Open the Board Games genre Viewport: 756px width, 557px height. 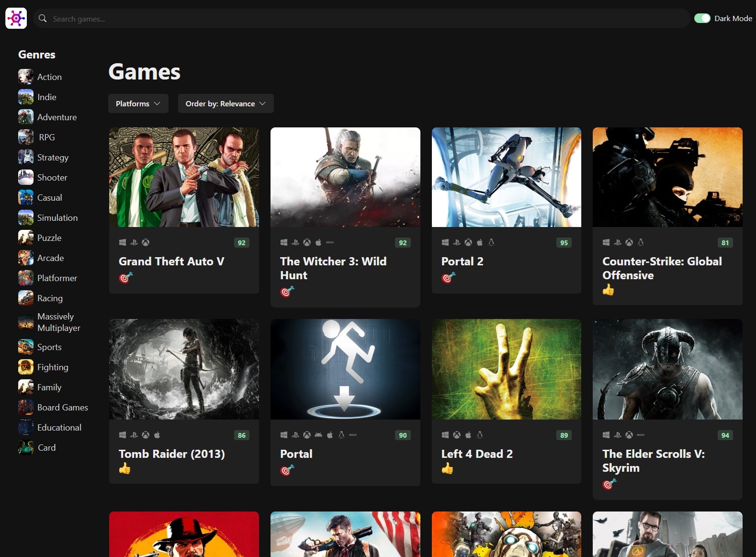pos(62,408)
